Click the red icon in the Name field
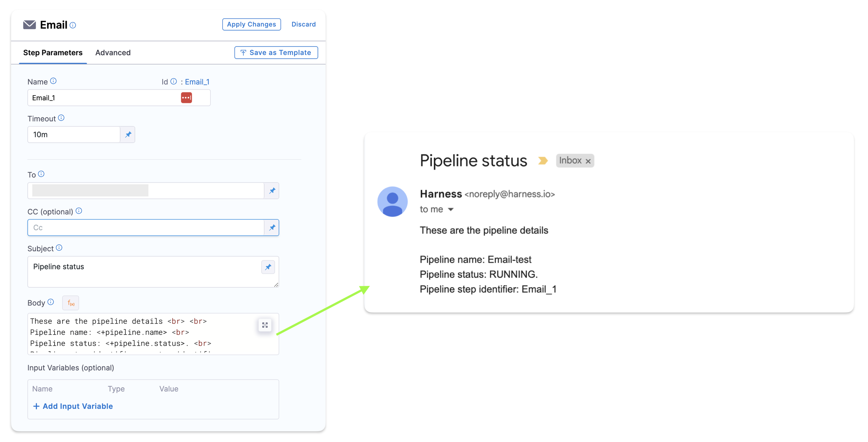Image resolution: width=868 pixels, height=442 pixels. pos(186,98)
